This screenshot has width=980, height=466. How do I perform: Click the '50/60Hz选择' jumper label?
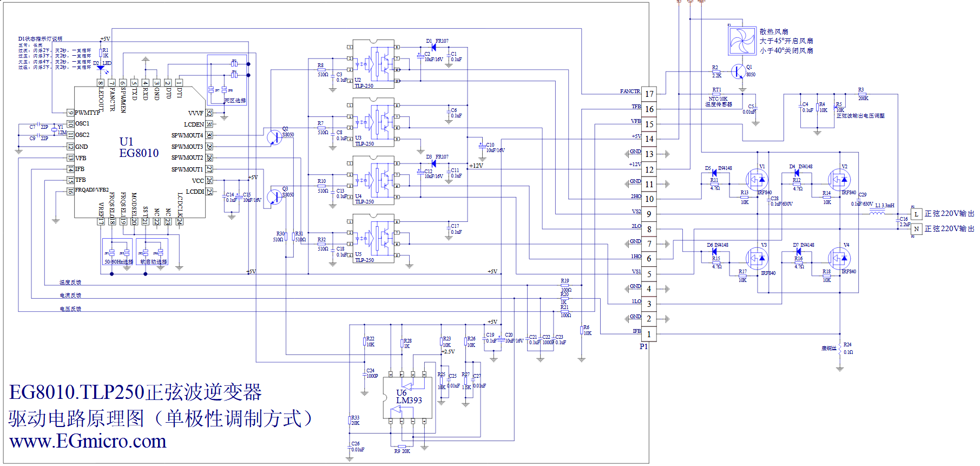pos(119,262)
